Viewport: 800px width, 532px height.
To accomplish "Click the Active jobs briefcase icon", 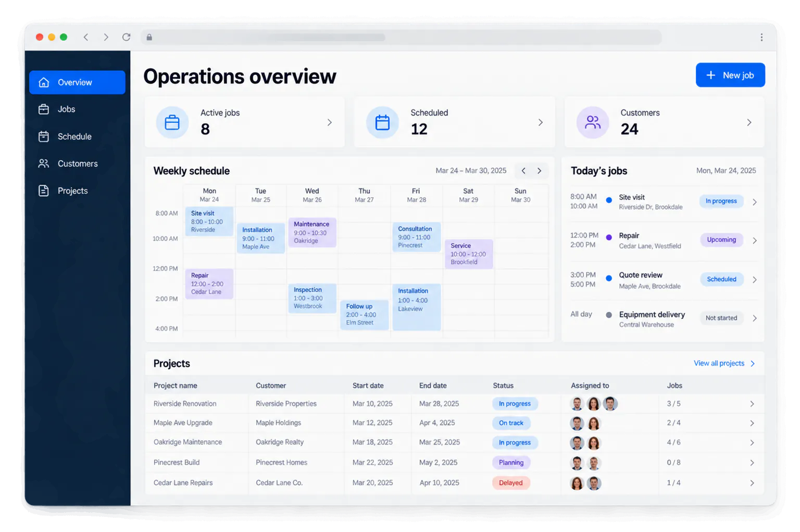I will coord(172,122).
